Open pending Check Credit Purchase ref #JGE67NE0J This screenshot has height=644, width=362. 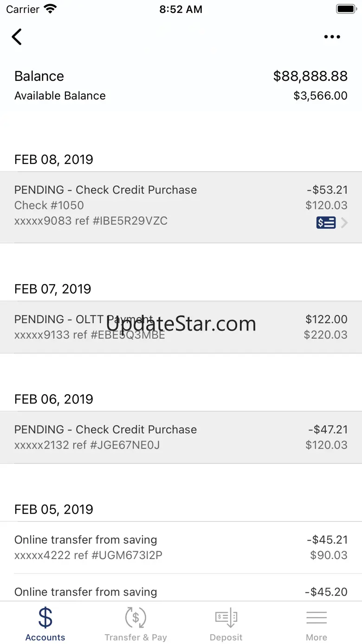pyautogui.click(x=181, y=437)
